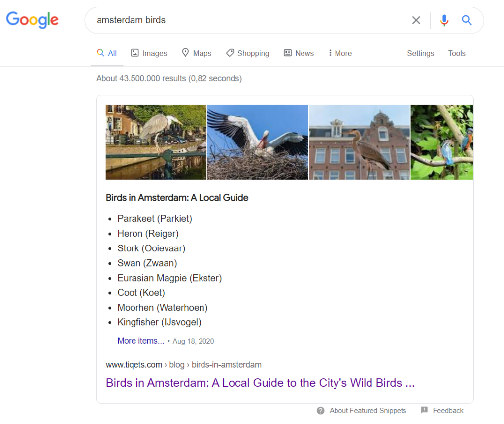Click the News tab icon
This screenshot has height=424, width=504.
click(x=288, y=53)
